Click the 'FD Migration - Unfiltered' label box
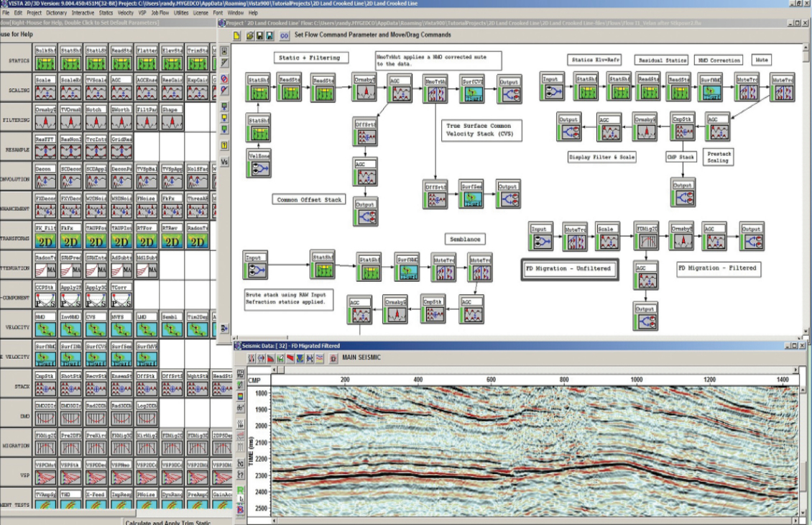Screen dimensions: 812x525 568,269
